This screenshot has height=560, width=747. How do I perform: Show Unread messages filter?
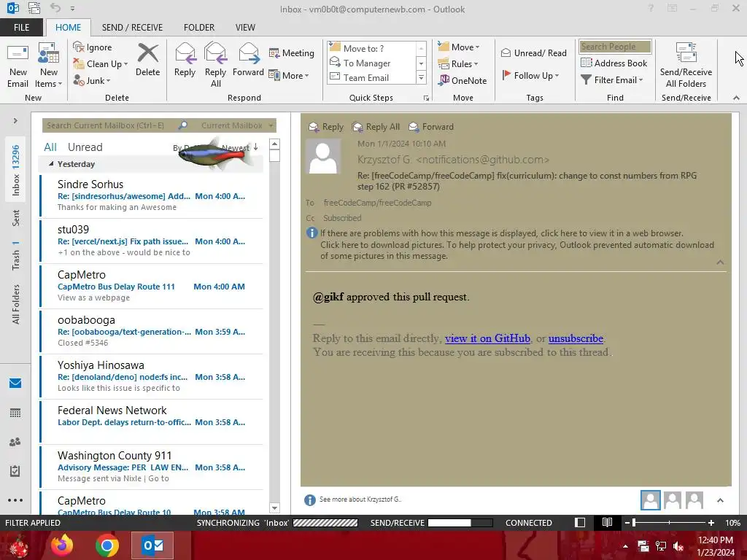point(85,147)
